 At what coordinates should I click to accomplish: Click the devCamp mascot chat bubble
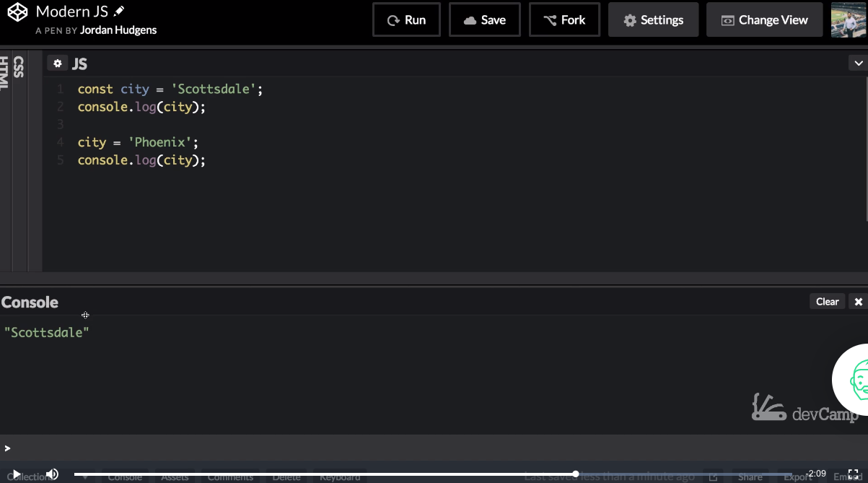pyautogui.click(x=855, y=379)
